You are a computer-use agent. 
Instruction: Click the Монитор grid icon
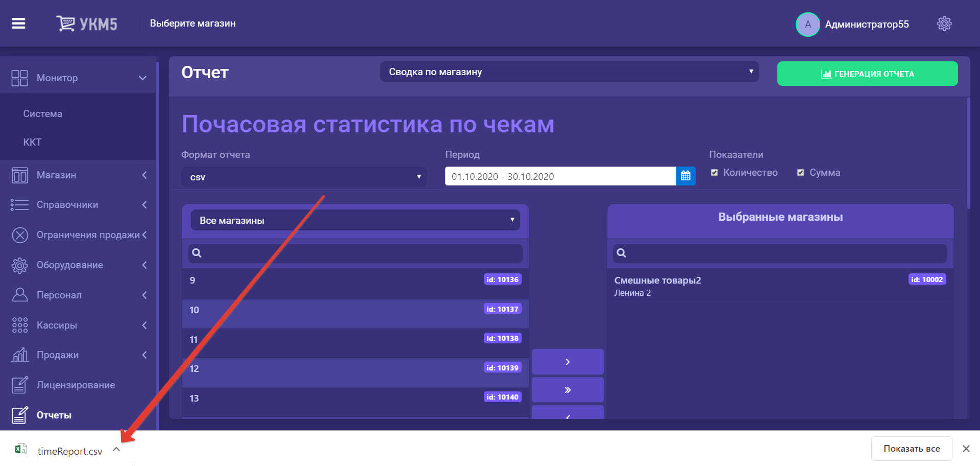19,78
